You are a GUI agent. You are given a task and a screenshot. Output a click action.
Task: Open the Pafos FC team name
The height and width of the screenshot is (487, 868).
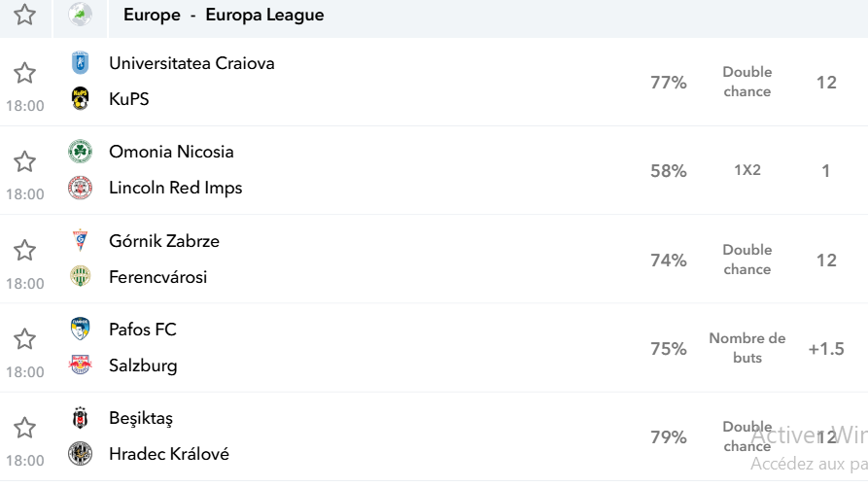143,330
